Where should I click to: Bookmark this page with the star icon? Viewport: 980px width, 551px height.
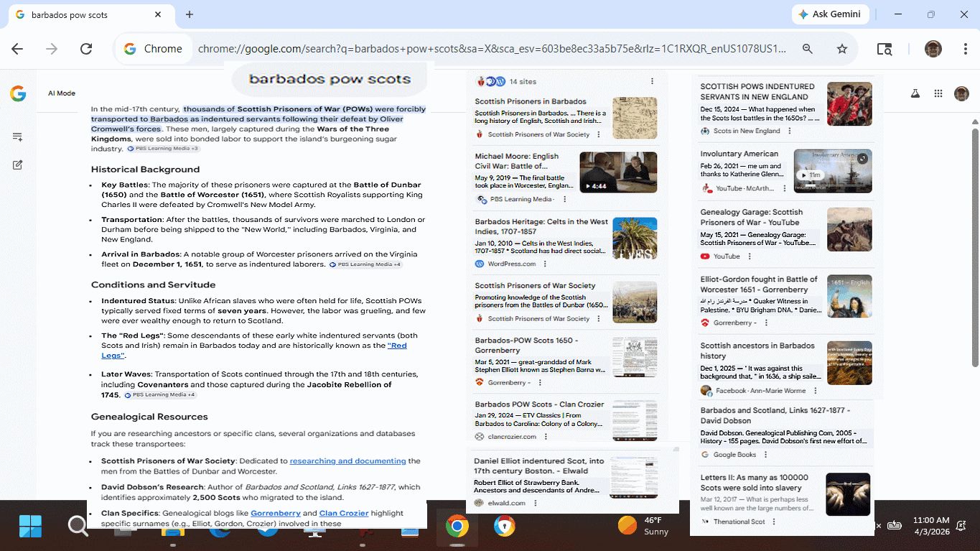[x=842, y=49]
